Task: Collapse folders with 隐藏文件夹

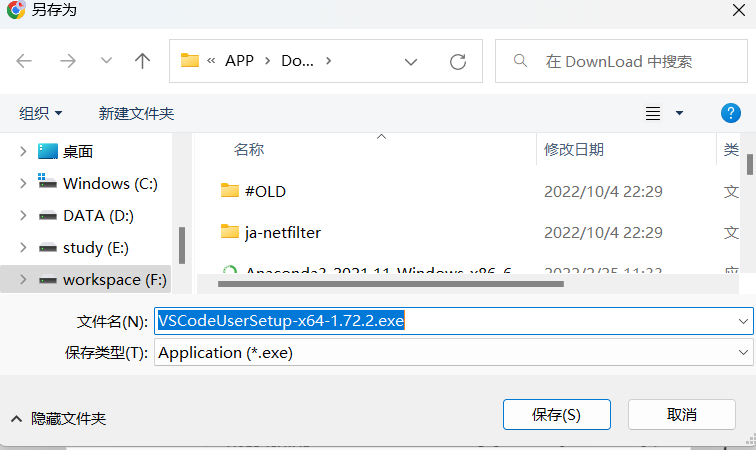Action: tap(58, 419)
